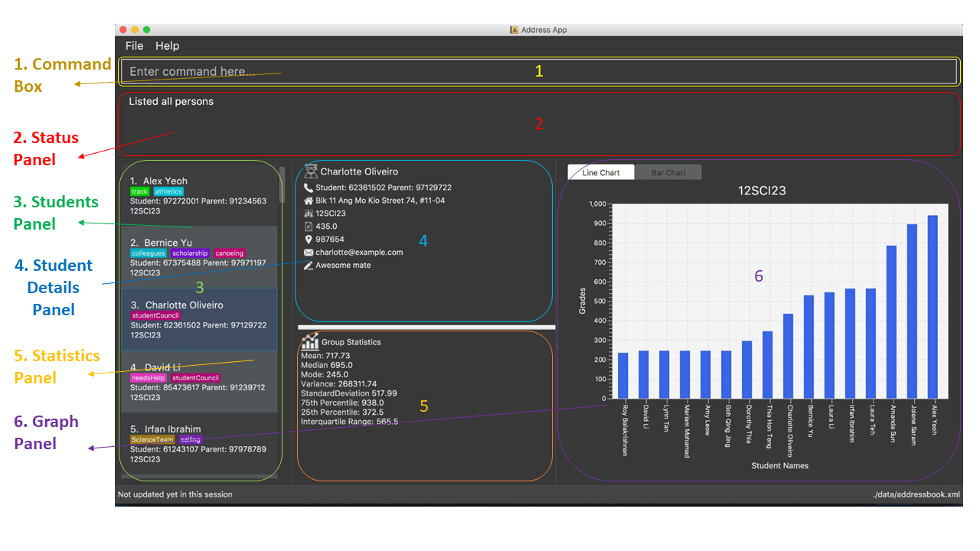Click the location pin icon beside 987654
This screenshot has height=551, width=980.
pos(309,240)
